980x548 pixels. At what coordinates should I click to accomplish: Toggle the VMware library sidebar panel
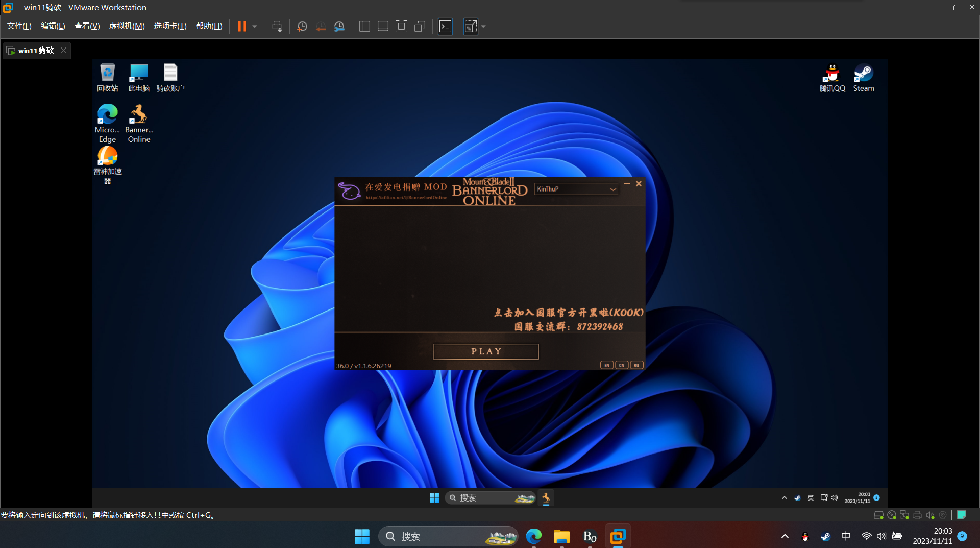(364, 27)
